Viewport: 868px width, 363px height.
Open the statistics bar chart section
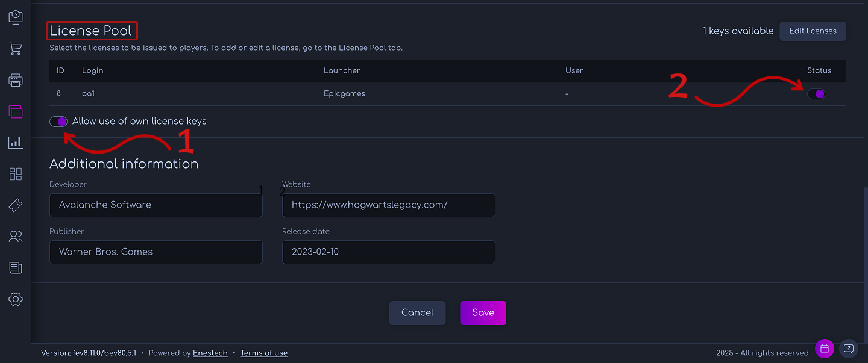point(15,143)
